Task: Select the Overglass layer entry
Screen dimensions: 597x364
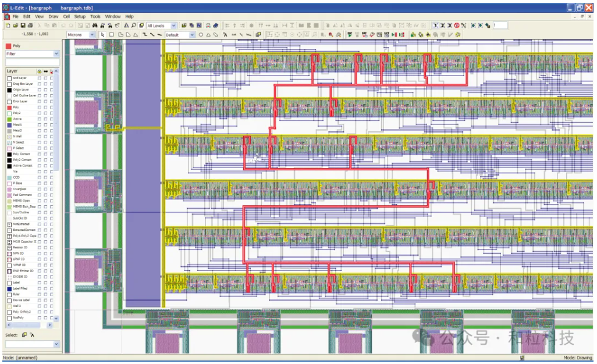Action: [x=21, y=189]
